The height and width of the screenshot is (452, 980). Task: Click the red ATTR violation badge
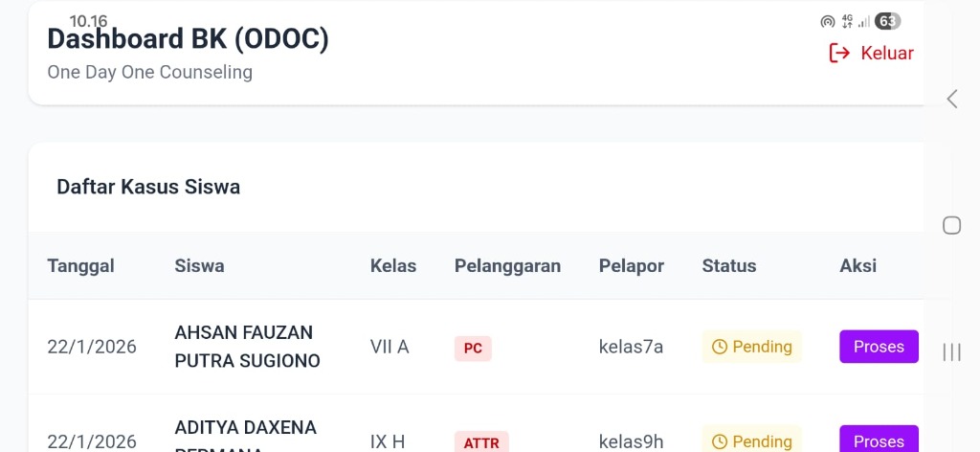(x=481, y=442)
